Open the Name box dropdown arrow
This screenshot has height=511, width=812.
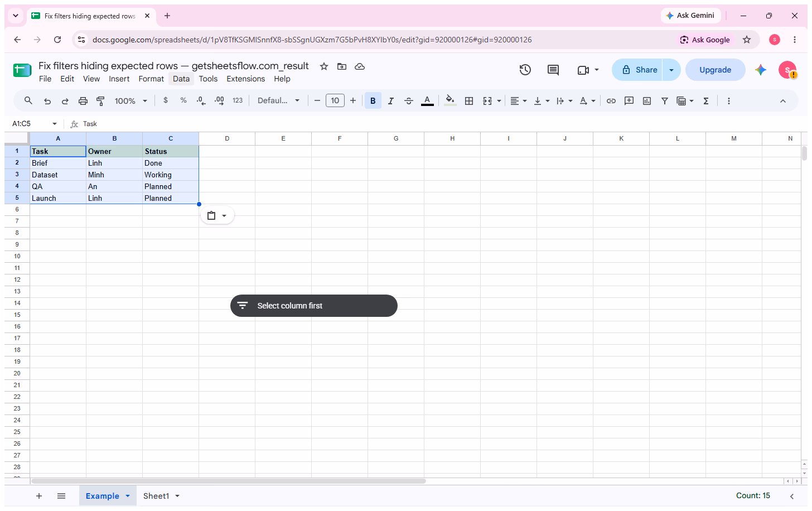click(55, 124)
